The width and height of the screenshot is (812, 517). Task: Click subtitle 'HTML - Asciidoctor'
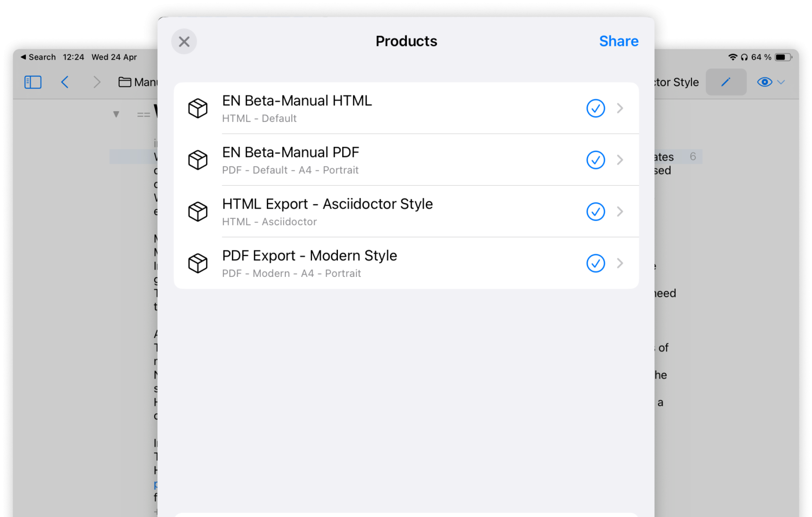269,222
